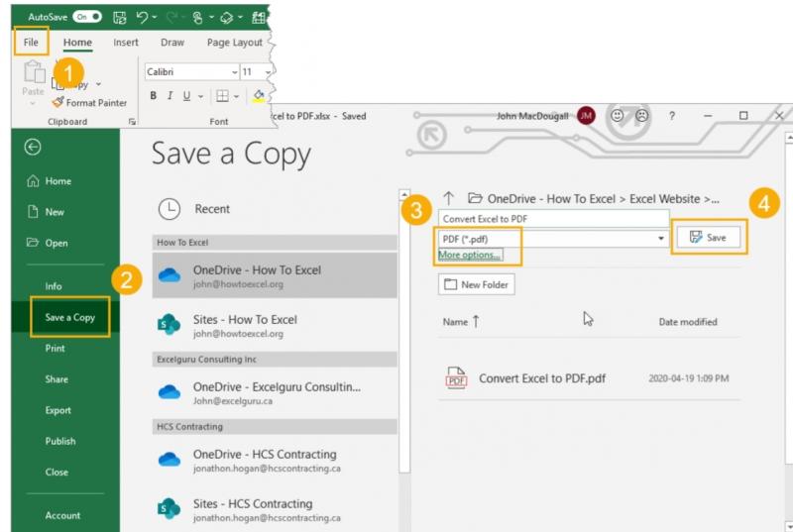Choose OneDrive - How To Excel location
This screenshot has height=532, width=793.
(275, 275)
